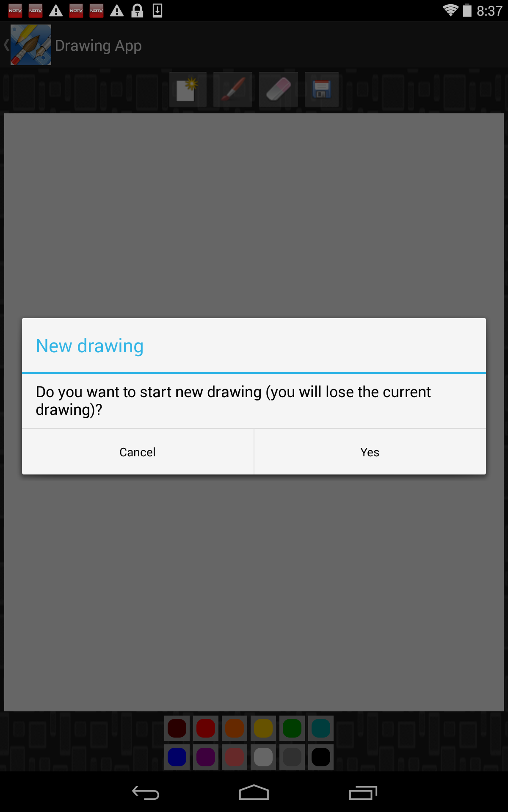Click Cancel in the New drawing dialog
Viewport: 508px width, 812px height.
[138, 452]
